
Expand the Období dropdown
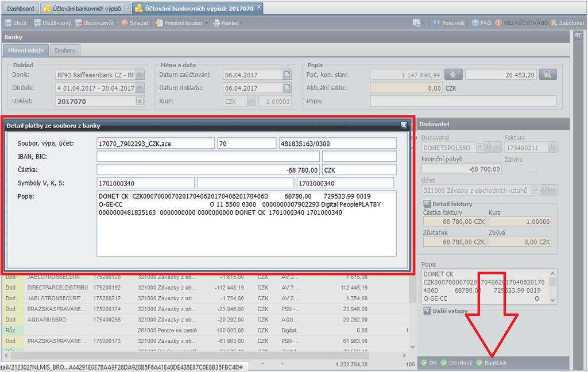click(x=140, y=88)
